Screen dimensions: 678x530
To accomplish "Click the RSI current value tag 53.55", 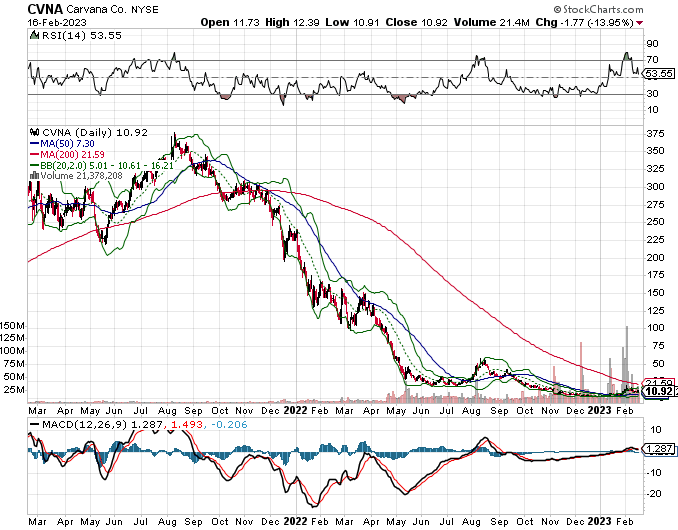I will tap(659, 74).
